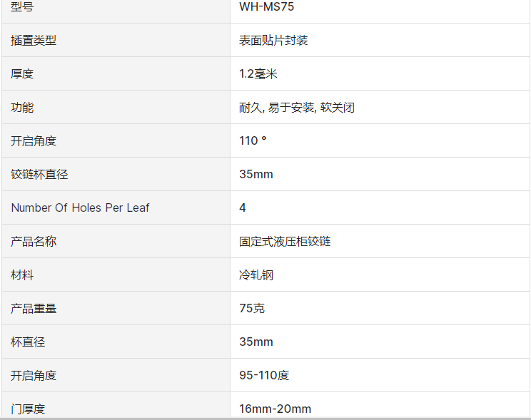Image resolution: width=531 pixels, height=420 pixels.
Task: Click the 插置类型 row label
Action: click(34, 41)
